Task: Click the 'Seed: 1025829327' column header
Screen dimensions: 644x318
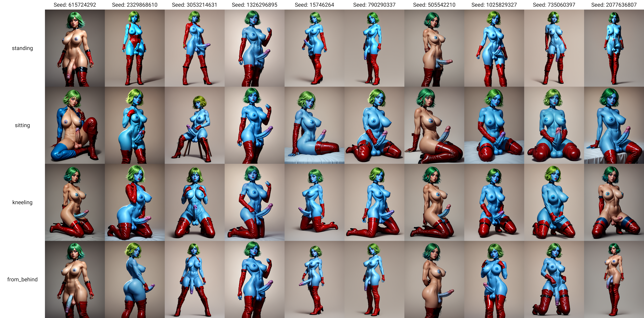Action: pos(494,5)
